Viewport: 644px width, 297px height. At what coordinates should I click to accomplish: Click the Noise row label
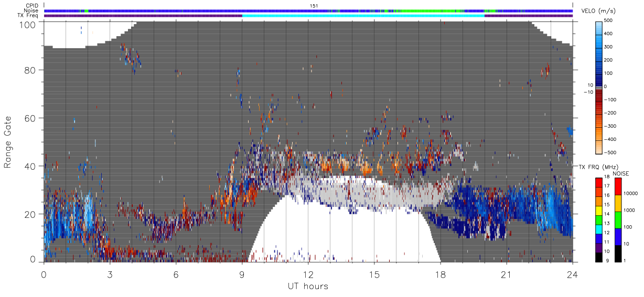[x=31, y=10]
